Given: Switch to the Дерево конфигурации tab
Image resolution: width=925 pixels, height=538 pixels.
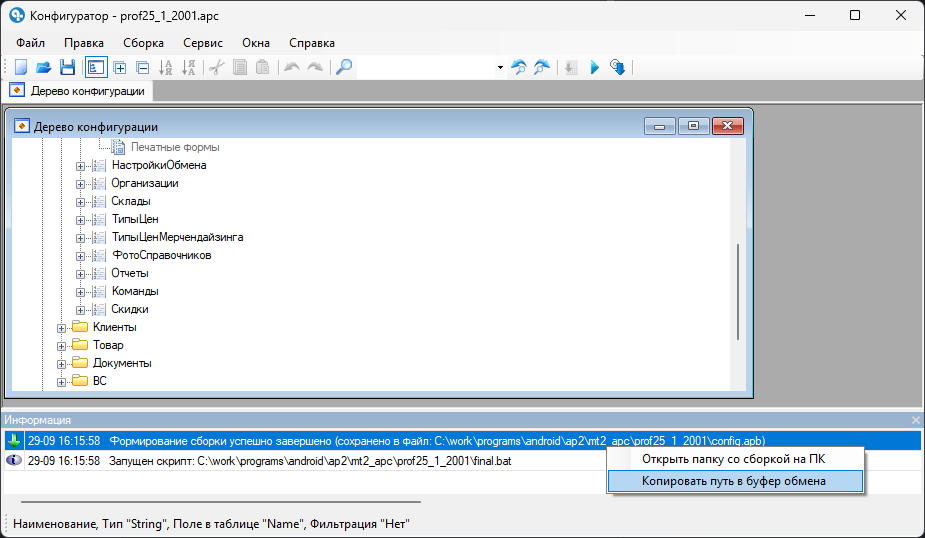Looking at the screenshot, I should click(78, 91).
